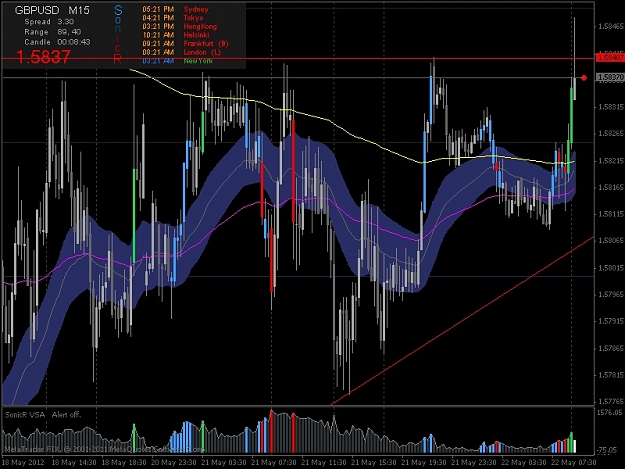The image size is (625, 469).
Task: Click the large red 1.5837 price
Action: point(43,57)
